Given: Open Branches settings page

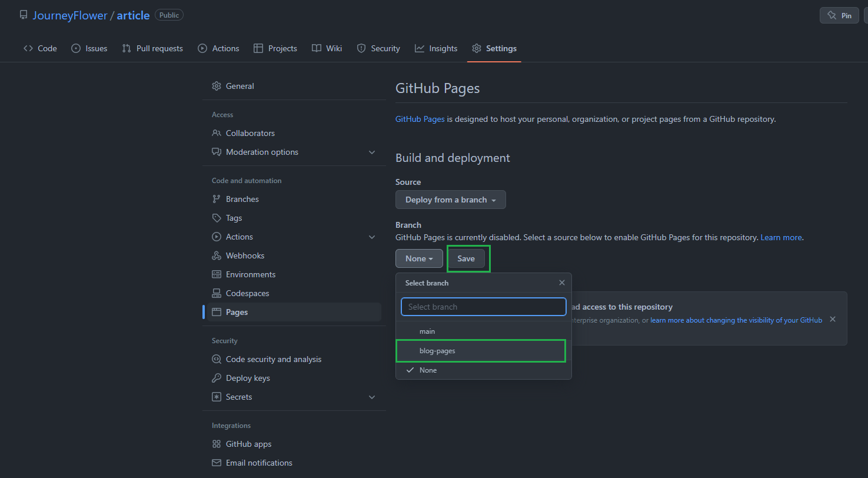Looking at the screenshot, I should [x=294, y=199].
